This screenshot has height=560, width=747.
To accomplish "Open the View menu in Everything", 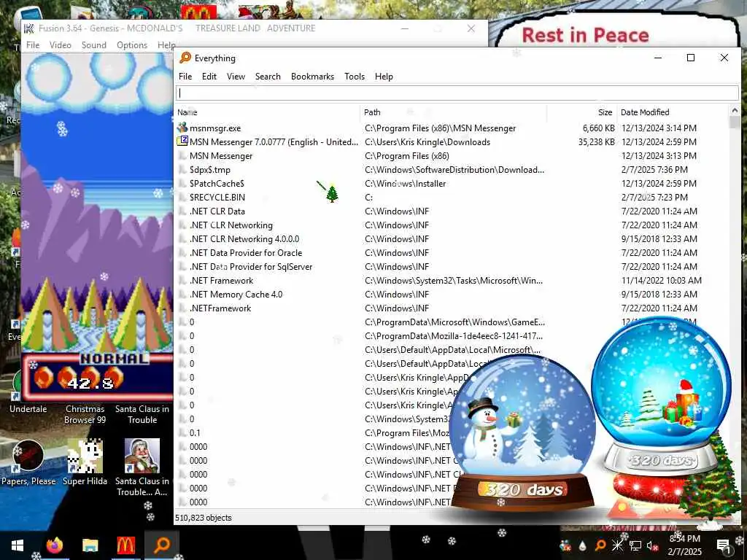I will click(x=236, y=76).
